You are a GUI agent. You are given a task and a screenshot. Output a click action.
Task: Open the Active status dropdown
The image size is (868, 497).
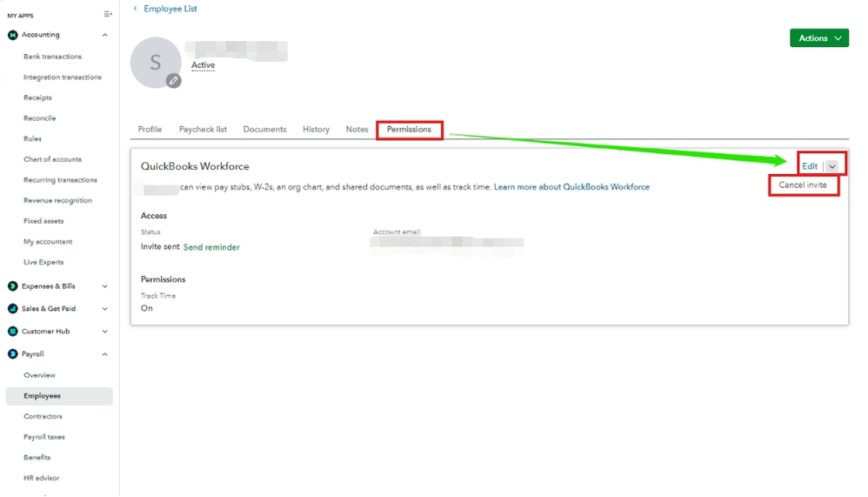tap(204, 65)
